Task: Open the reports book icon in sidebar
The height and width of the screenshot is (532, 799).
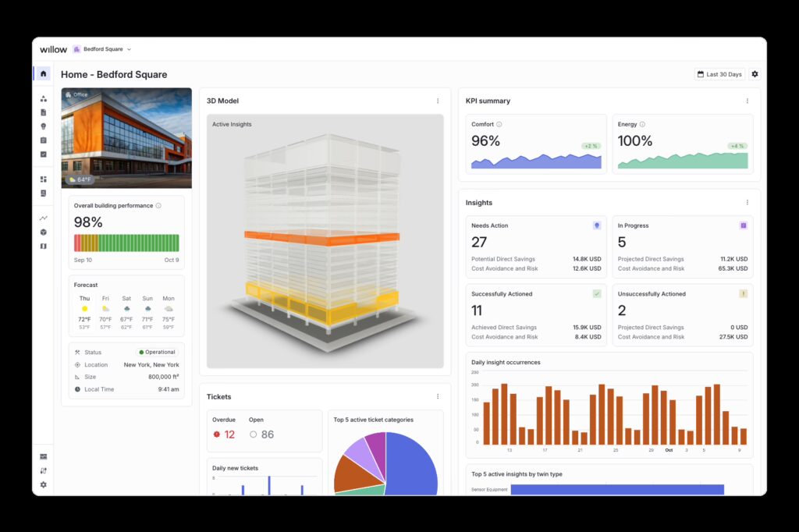Action: point(44,193)
